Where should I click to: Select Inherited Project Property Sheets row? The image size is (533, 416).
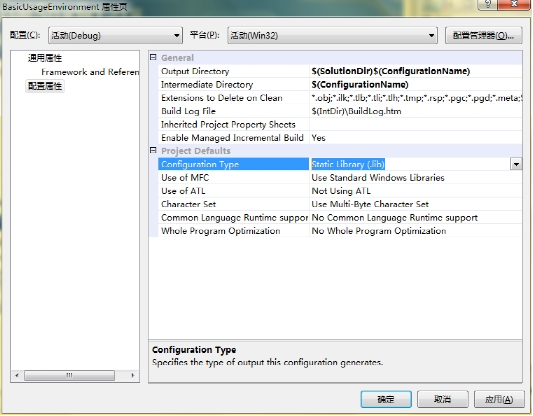(234, 124)
